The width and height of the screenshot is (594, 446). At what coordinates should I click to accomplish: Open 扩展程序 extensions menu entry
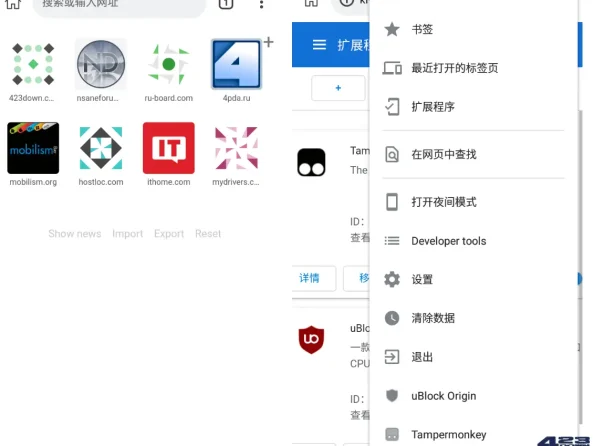[474, 107]
